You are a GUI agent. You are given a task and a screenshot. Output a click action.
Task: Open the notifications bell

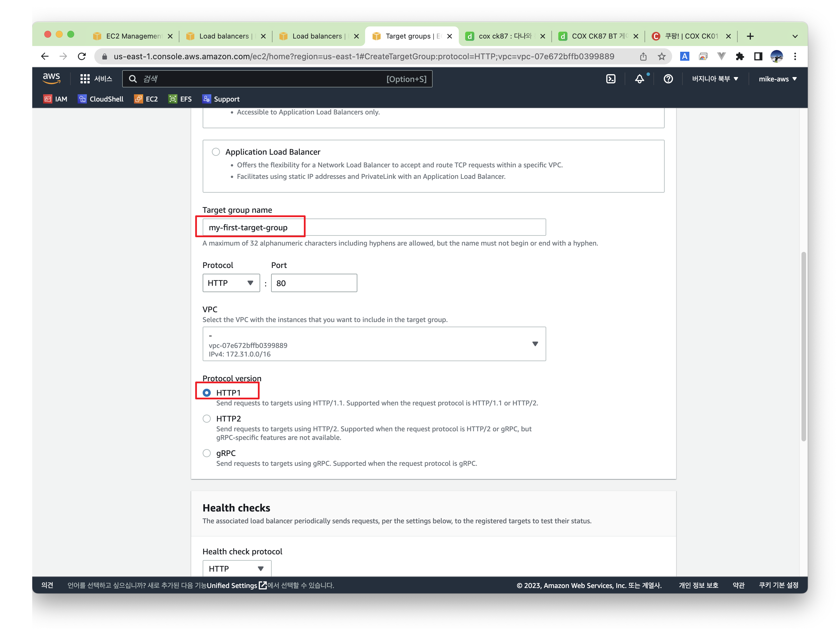pyautogui.click(x=640, y=79)
